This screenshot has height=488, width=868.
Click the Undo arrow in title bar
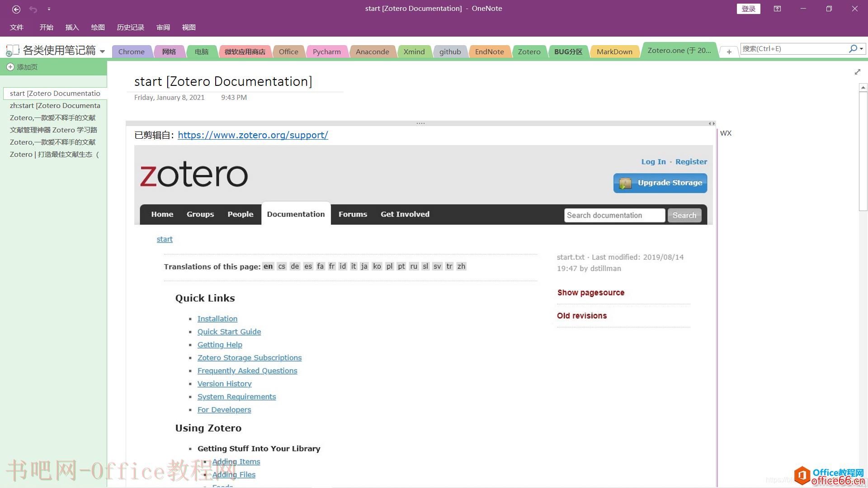33,9
